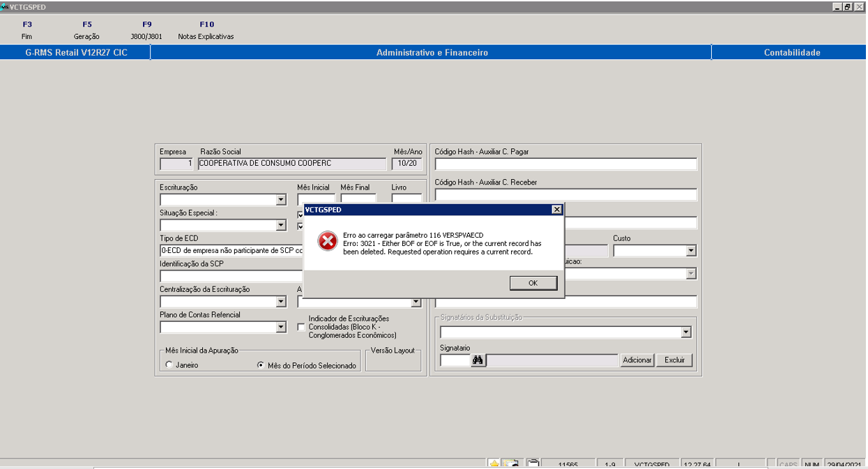Open the dropdown right of Centralização da Escrituração
This screenshot has width=868, height=469.
pyautogui.click(x=416, y=302)
